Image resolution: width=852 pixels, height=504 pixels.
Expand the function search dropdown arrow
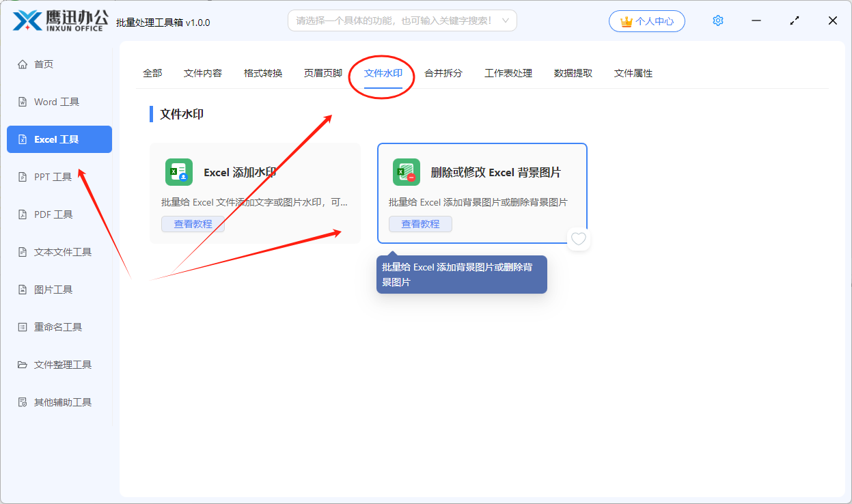[x=506, y=20]
